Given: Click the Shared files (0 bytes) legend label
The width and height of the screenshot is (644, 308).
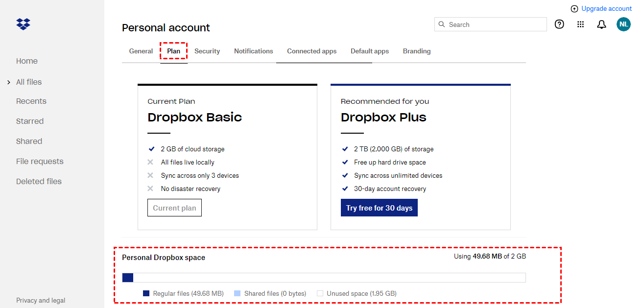Looking at the screenshot, I should click(x=275, y=294).
